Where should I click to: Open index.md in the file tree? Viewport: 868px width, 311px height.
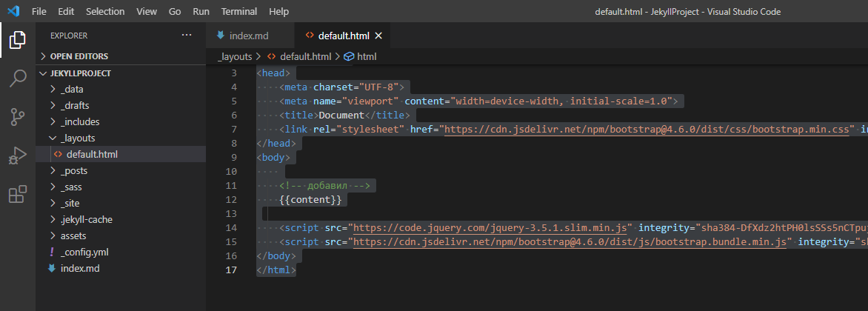[x=80, y=269]
